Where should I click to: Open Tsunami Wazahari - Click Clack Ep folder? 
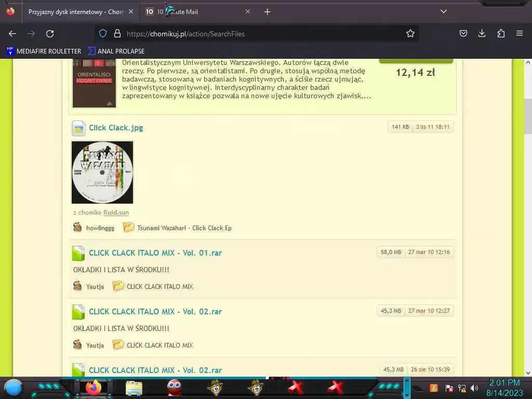click(184, 228)
